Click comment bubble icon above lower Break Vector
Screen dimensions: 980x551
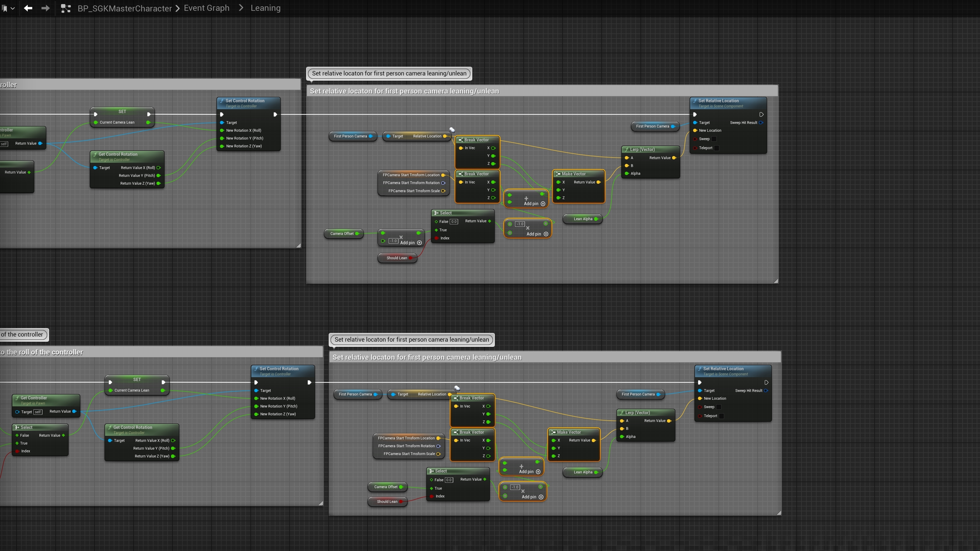[457, 388]
